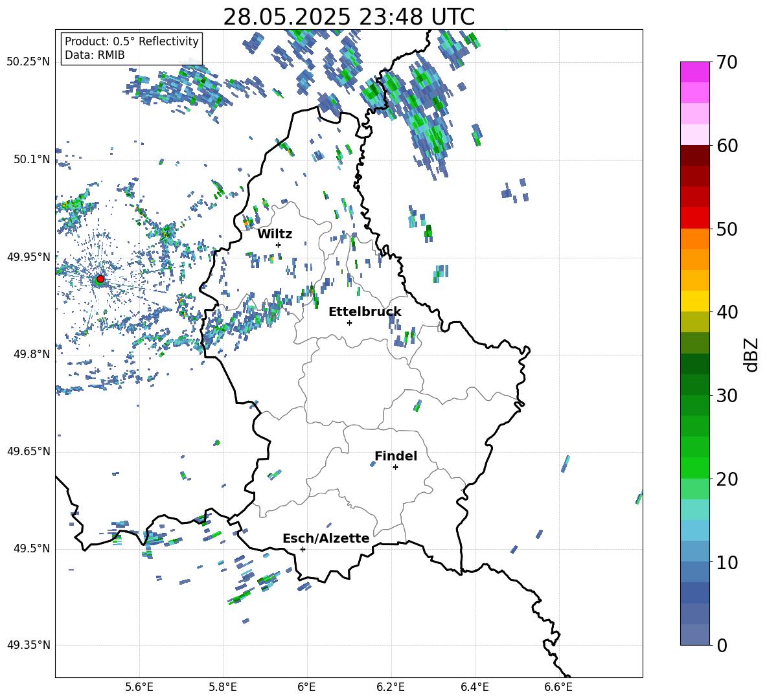767x700 pixels.
Task: Click the 49.95°N latitude label
Action: 29,257
